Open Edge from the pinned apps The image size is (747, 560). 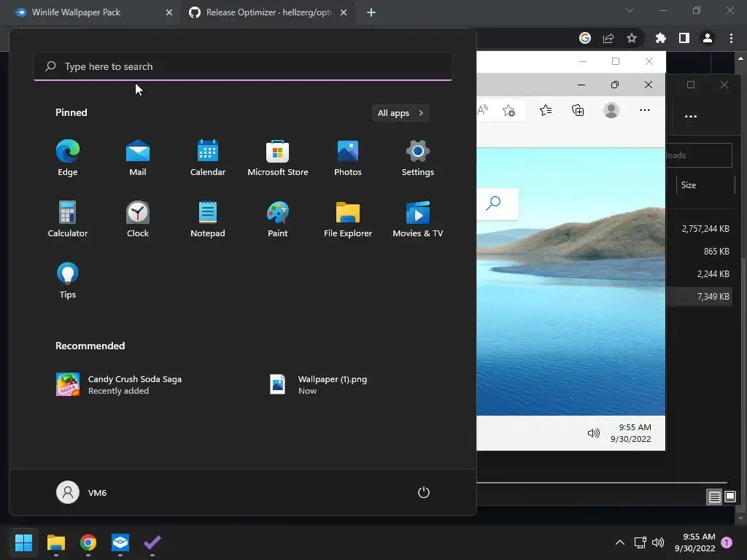pos(68,158)
